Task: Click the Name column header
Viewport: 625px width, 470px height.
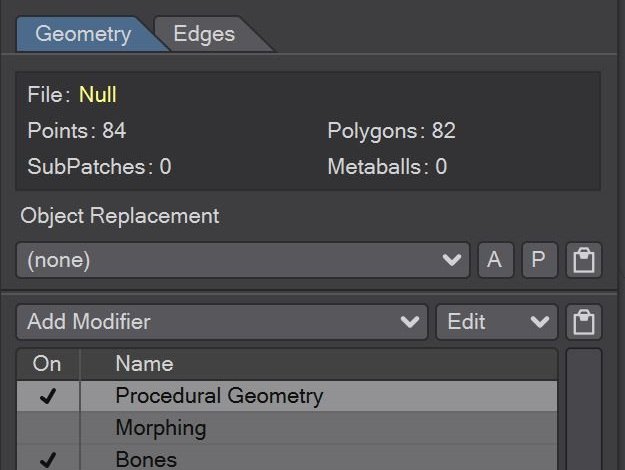Action: coord(144,364)
